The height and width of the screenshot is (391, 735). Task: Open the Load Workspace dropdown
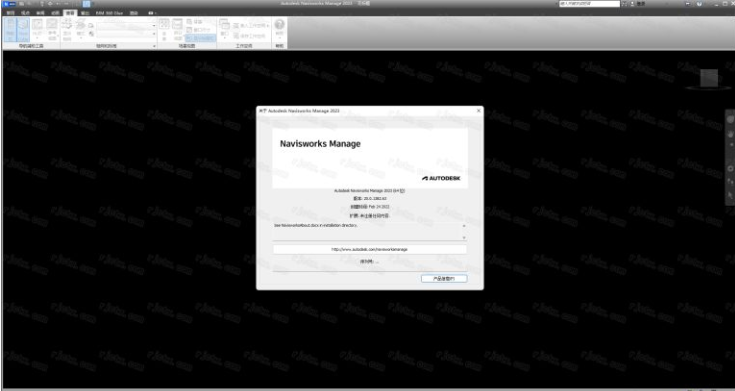[251, 25]
